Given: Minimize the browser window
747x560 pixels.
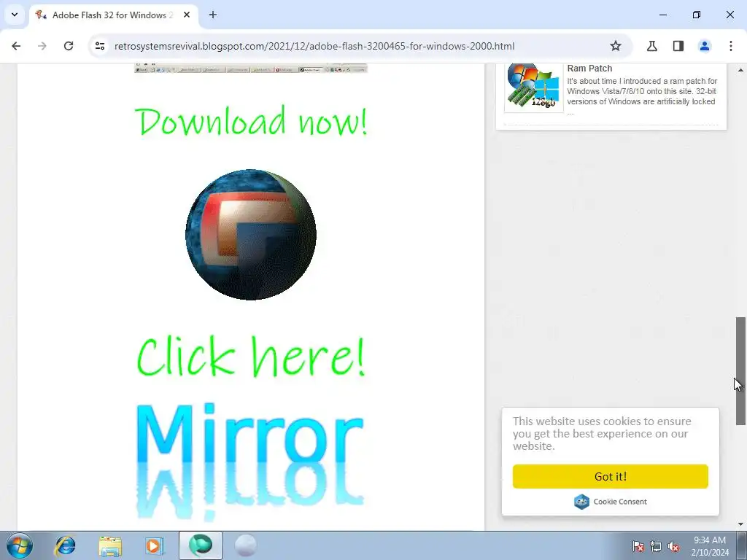Looking at the screenshot, I should click(x=662, y=15).
